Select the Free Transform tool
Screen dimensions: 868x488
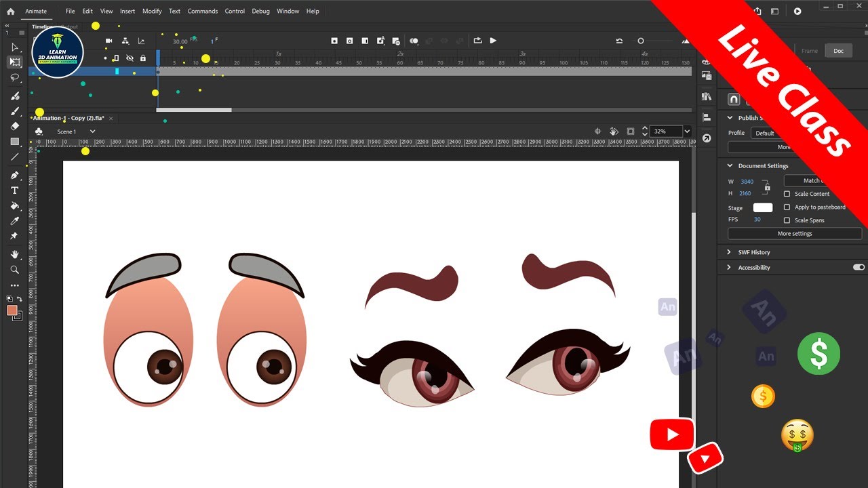point(14,62)
